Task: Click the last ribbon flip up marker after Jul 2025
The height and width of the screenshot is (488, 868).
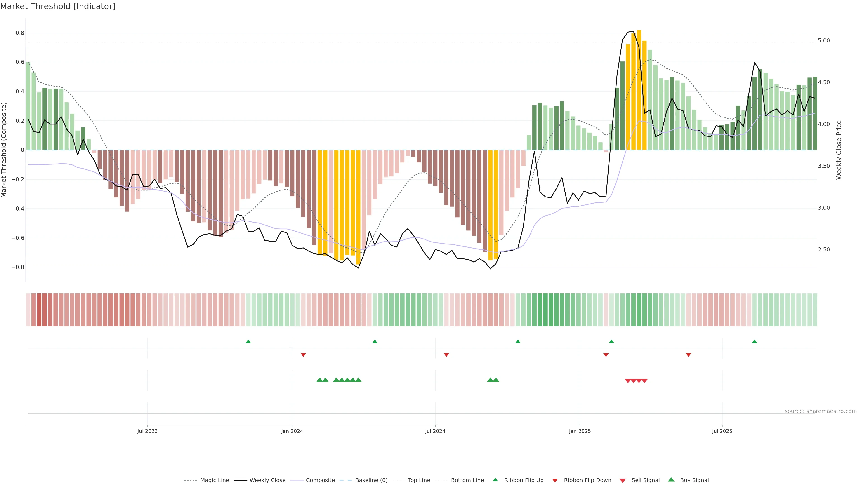Action: (x=755, y=342)
